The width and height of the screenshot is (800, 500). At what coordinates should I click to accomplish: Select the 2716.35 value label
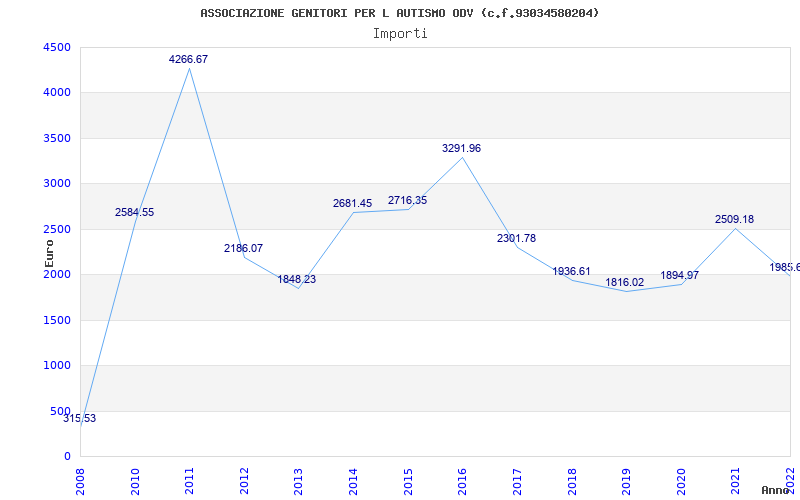coord(407,200)
